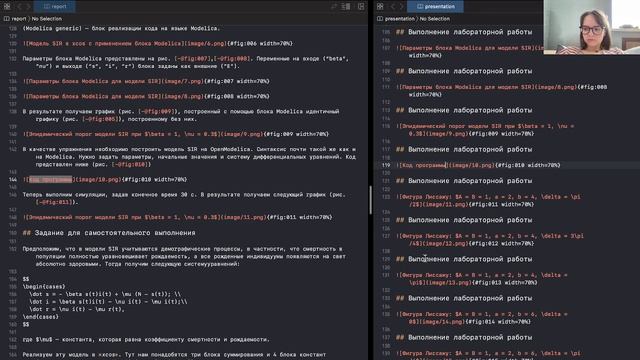Screen dimensions: 640x360
Task: Open related items grid in presentation editor
Action: pyautogui.click(x=380, y=6)
